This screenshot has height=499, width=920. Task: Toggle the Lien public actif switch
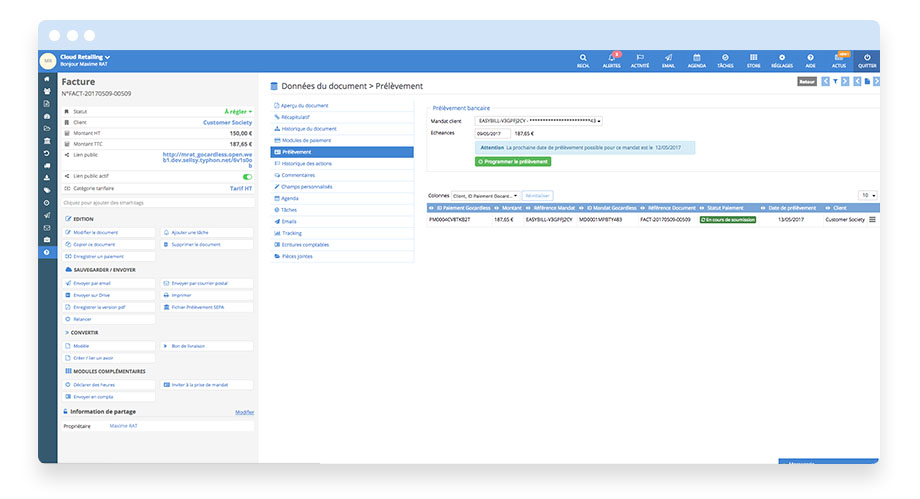247,176
